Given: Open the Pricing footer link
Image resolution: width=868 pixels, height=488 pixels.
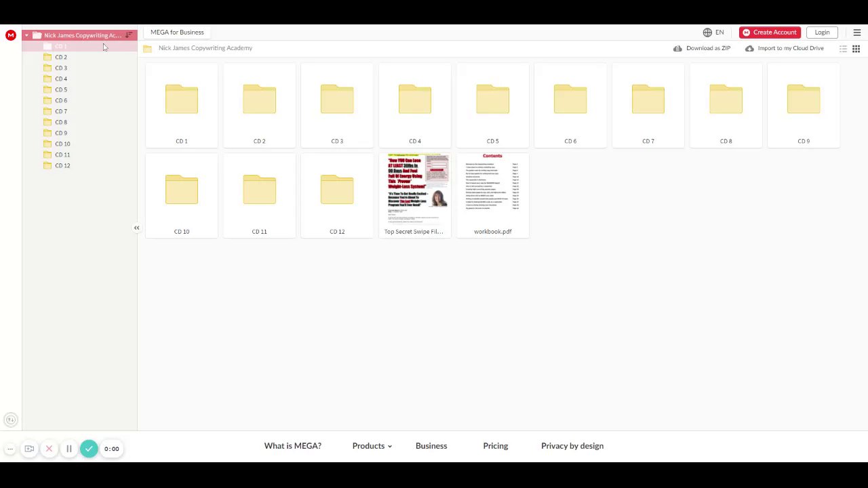Looking at the screenshot, I should pyautogui.click(x=496, y=446).
